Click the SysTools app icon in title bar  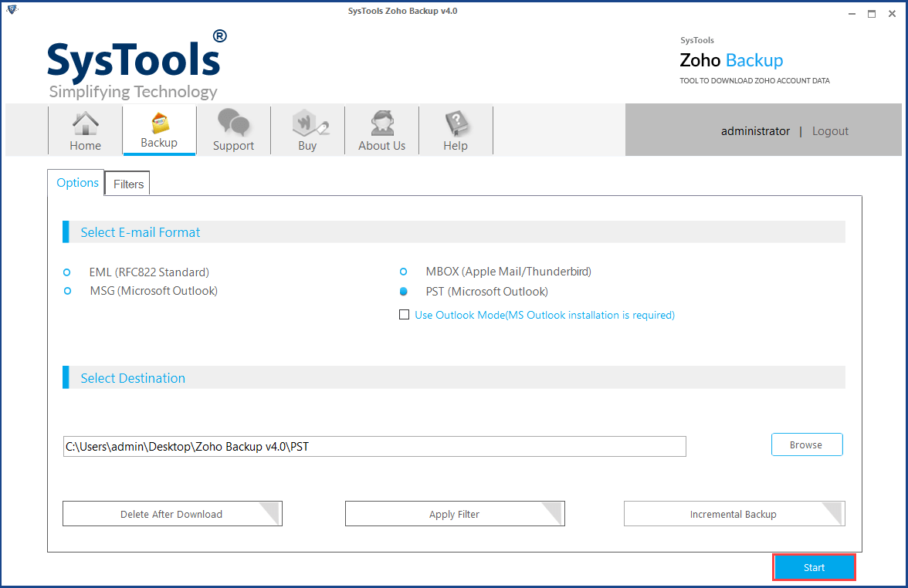12,10
